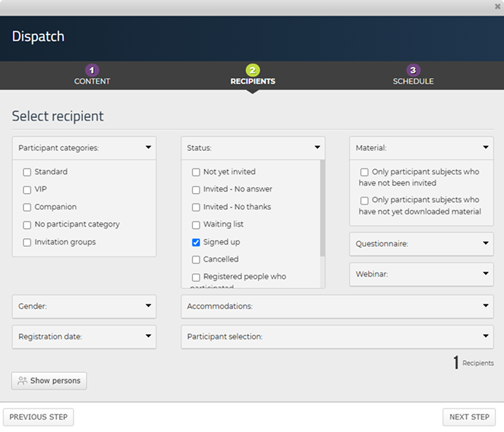Screen dimensions: 504x432
Task: Click the Status list scrollbar
Action: [x=323, y=211]
